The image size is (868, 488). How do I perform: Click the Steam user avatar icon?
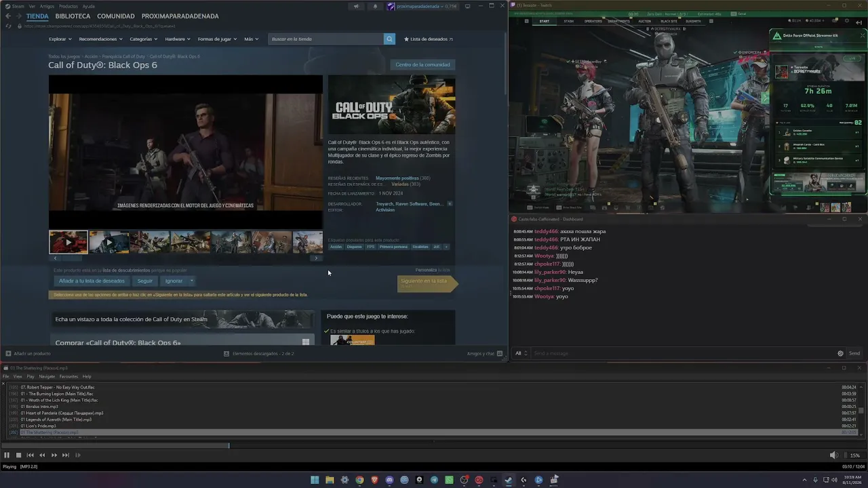tap(391, 6)
